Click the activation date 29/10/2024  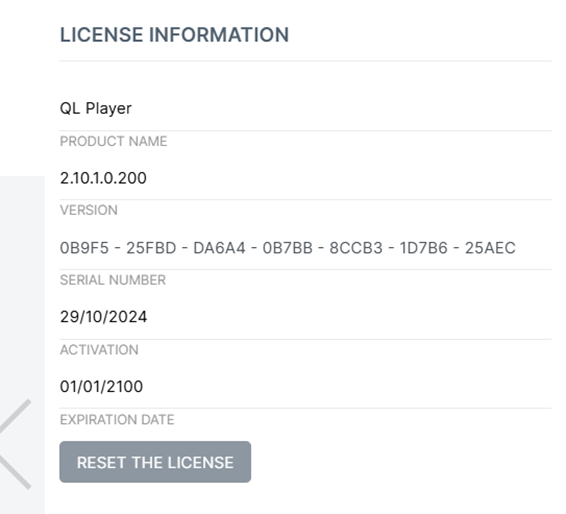[103, 317]
